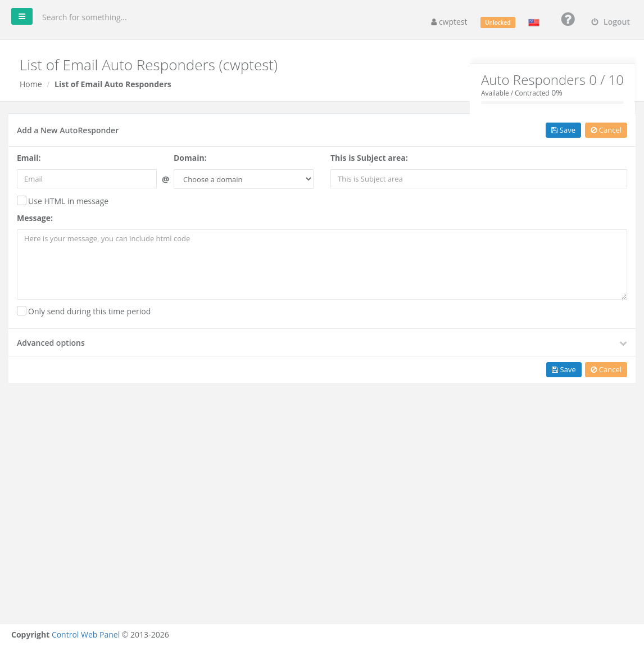Open the green hamburger menu
Viewport: 644px width, 646px height.
point(22,16)
